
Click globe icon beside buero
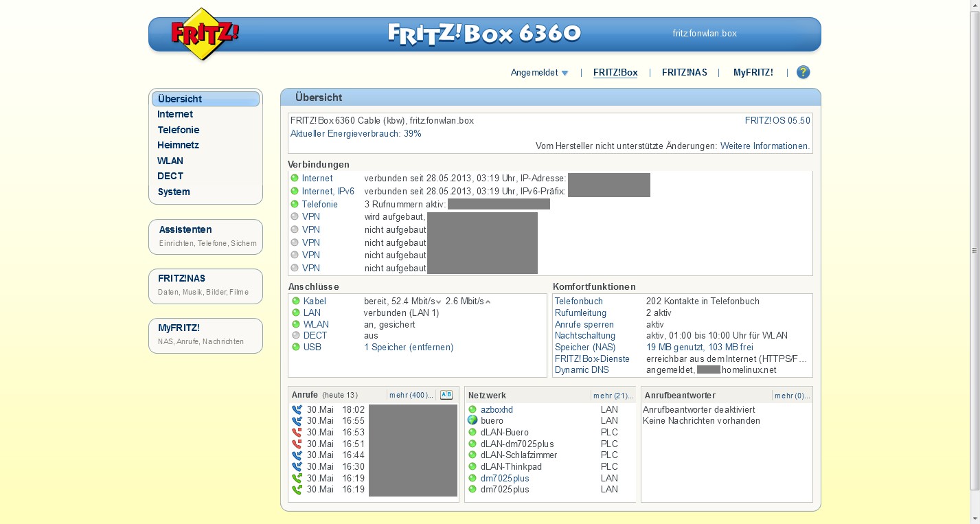472,420
